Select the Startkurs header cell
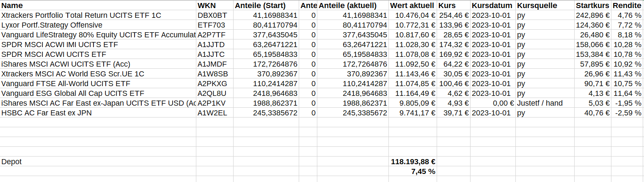Image resolution: width=644 pixels, height=182 pixels. click(x=592, y=6)
